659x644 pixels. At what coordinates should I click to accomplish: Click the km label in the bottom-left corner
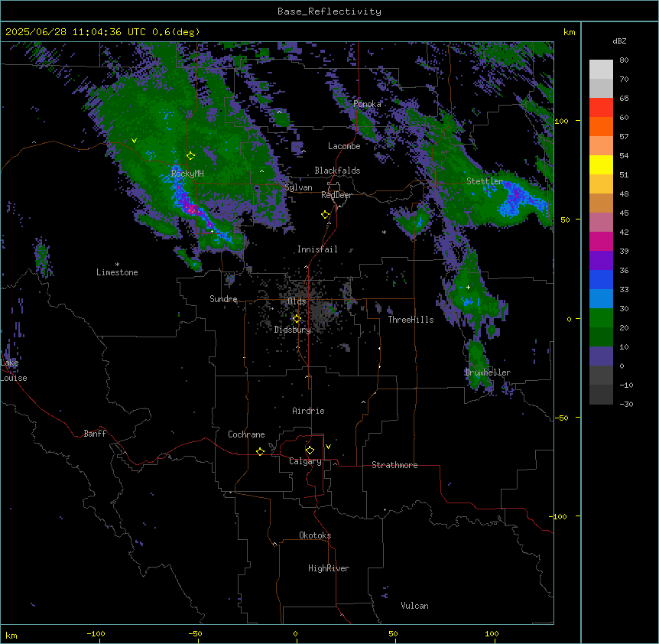point(11,635)
